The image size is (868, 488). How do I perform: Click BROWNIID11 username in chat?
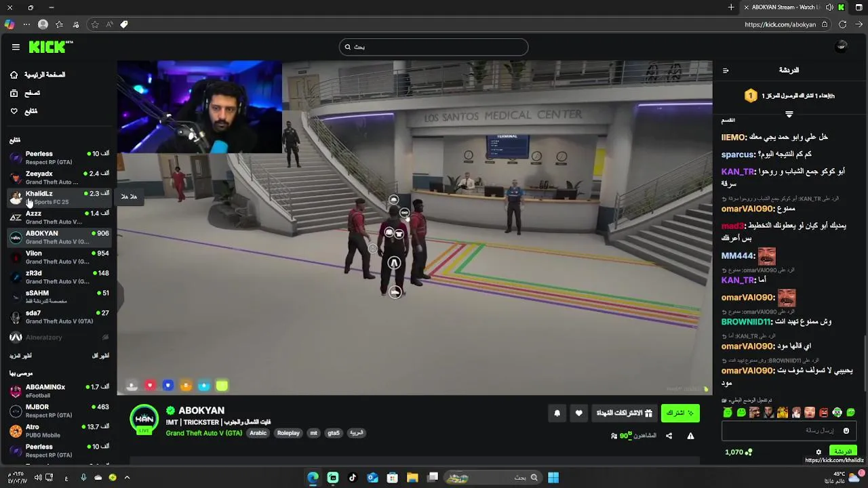point(746,322)
